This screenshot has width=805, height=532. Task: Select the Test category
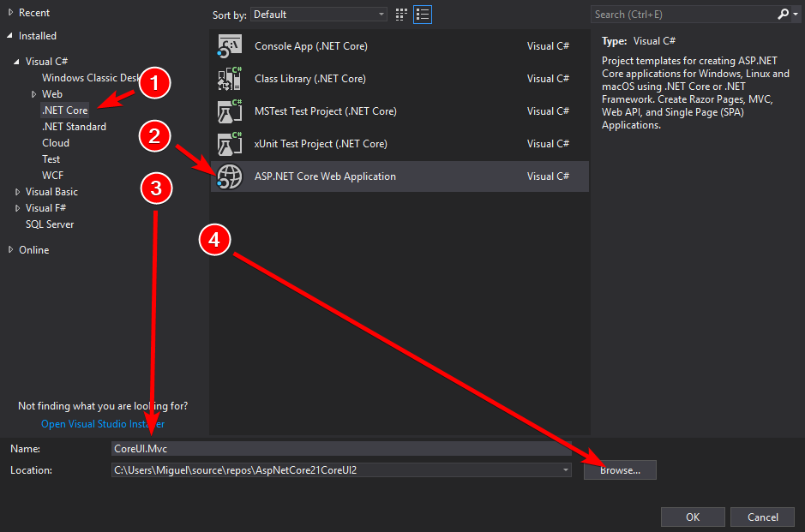(51, 159)
